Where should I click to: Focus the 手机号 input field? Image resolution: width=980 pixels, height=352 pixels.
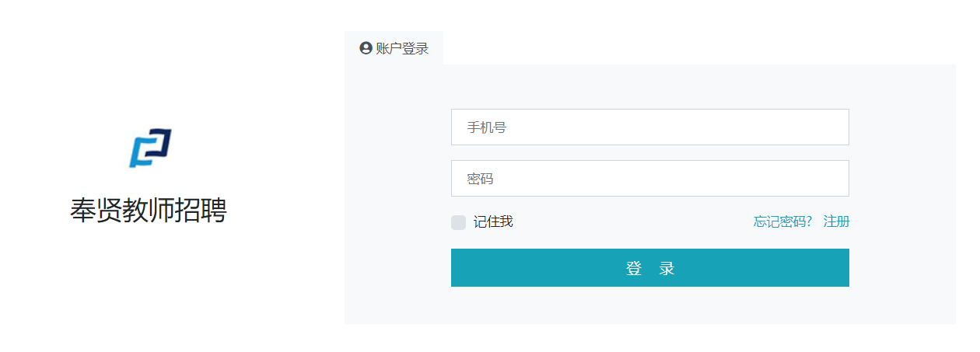coord(649,127)
